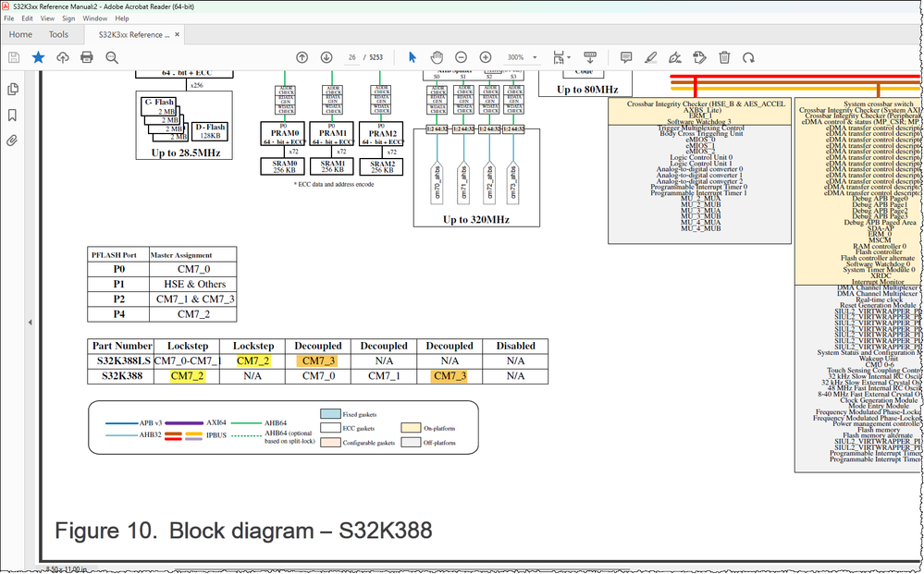Open the page fit options dropdown
This screenshot has width=924, height=574.
click(x=561, y=57)
